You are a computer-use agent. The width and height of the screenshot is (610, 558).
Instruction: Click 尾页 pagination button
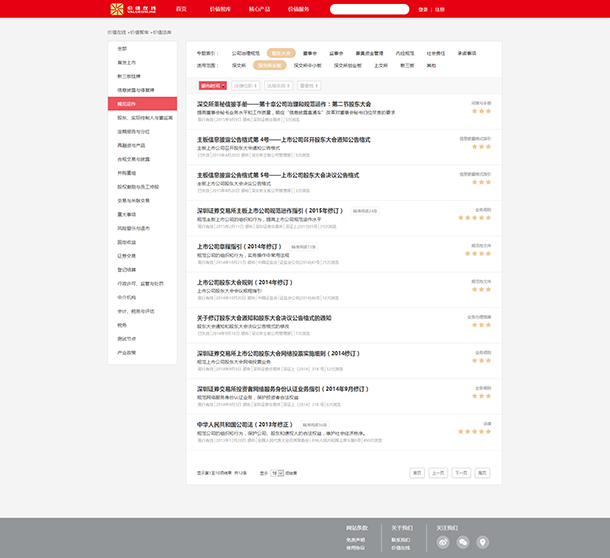pyautogui.click(x=482, y=473)
